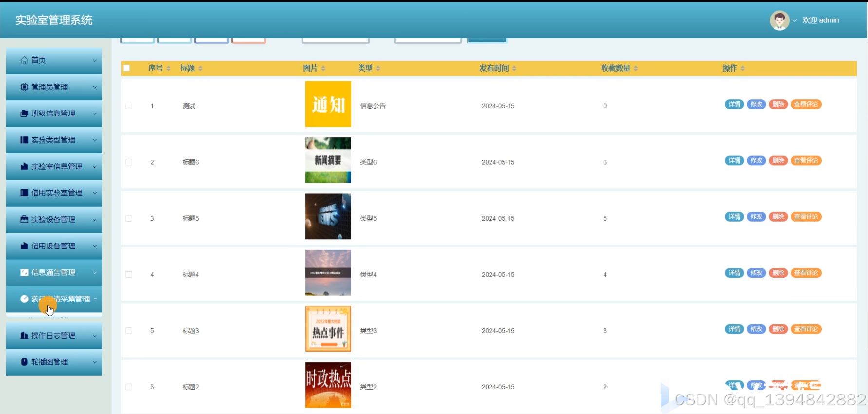The width and height of the screenshot is (868, 414).
Task: Sort table by 序号 column arrows
Action: pyautogui.click(x=169, y=69)
